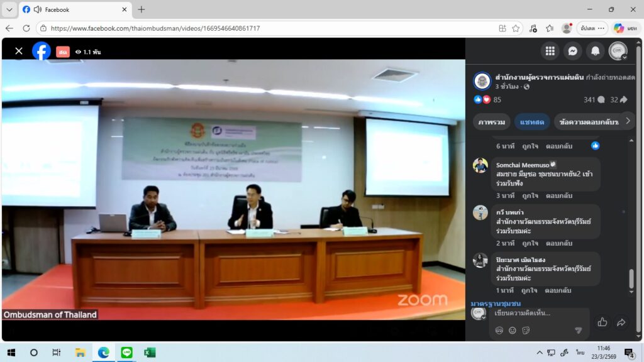
Task: Toggle favorite star in the address bar
Action: click(516, 28)
